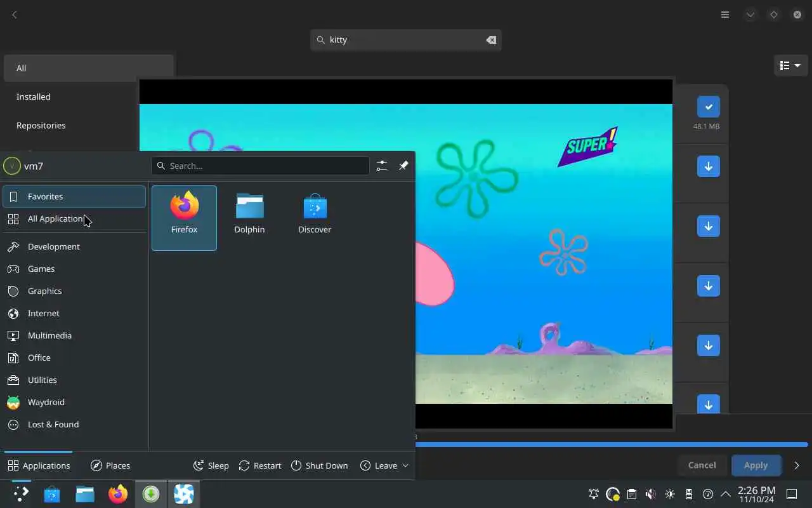Expand the Leave options arrow

(x=405, y=465)
